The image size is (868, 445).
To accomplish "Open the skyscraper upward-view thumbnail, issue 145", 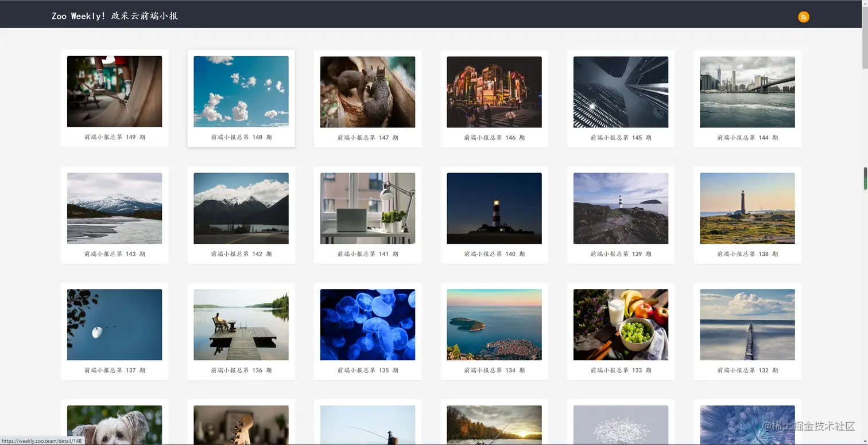I will click(x=621, y=92).
